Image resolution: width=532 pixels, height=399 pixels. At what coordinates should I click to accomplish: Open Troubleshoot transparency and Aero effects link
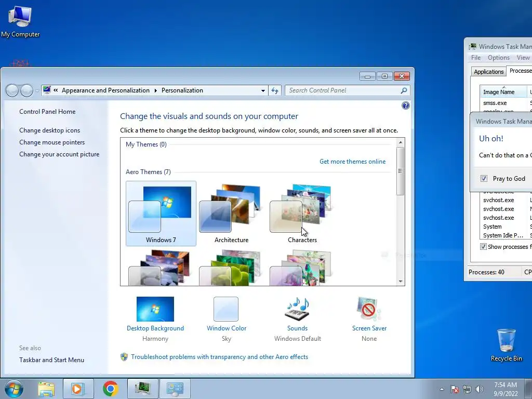pyautogui.click(x=220, y=357)
